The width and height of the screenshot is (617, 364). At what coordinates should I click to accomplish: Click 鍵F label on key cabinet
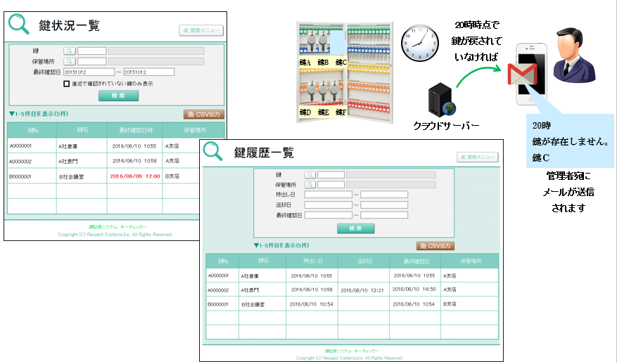(341, 112)
